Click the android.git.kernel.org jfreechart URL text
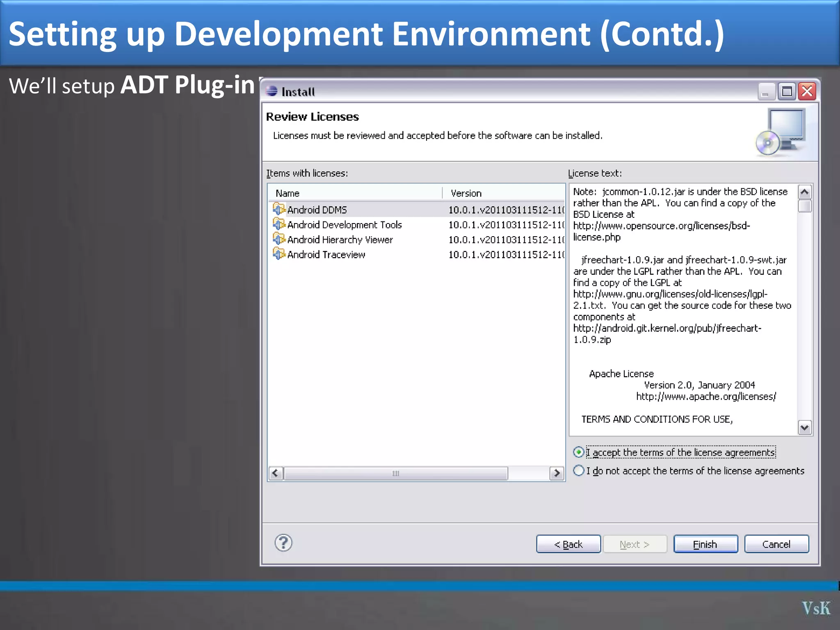Viewport: 840px width, 630px height. tap(667, 334)
